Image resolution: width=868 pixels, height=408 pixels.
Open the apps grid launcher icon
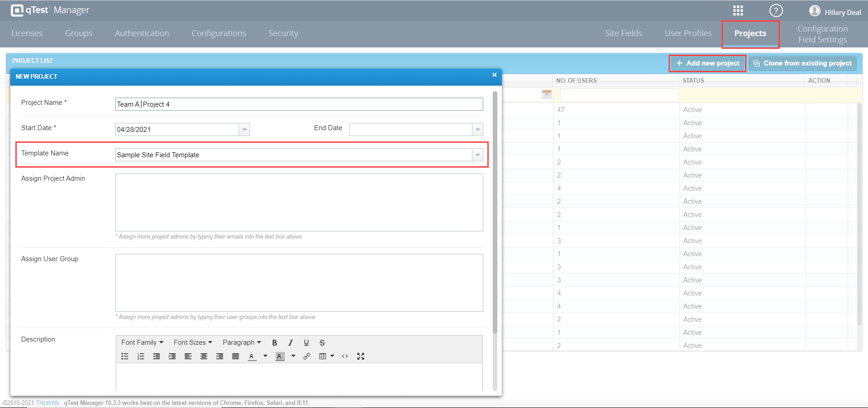click(738, 10)
